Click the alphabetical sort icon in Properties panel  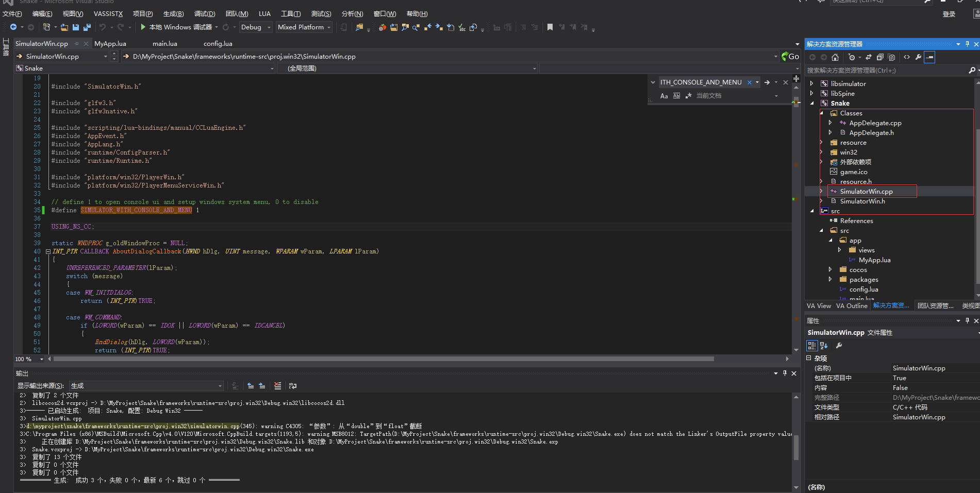pyautogui.click(x=823, y=346)
